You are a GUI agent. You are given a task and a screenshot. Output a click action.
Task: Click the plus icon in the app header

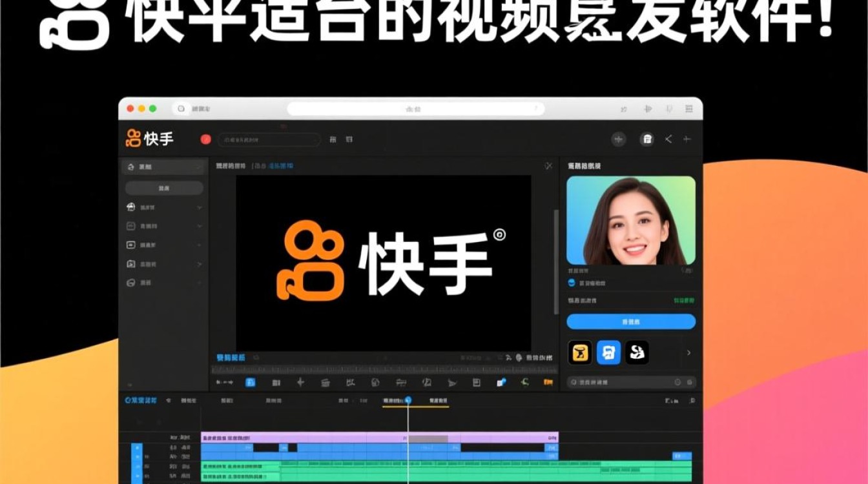(687, 139)
